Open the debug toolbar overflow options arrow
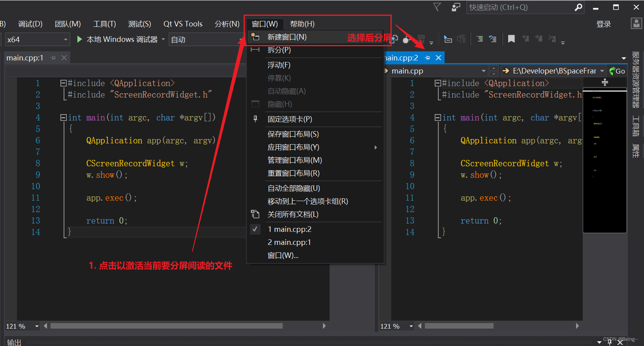The height and width of the screenshot is (346, 644). click(x=431, y=42)
